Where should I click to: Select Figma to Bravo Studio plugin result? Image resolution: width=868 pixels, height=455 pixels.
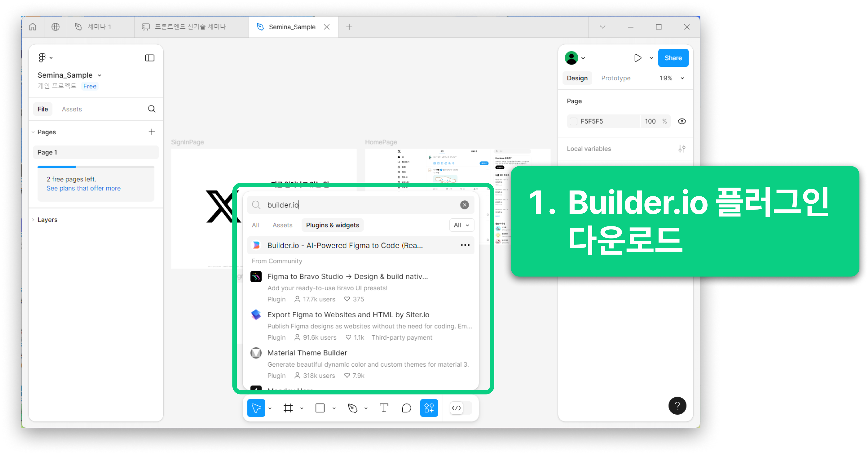coord(361,287)
